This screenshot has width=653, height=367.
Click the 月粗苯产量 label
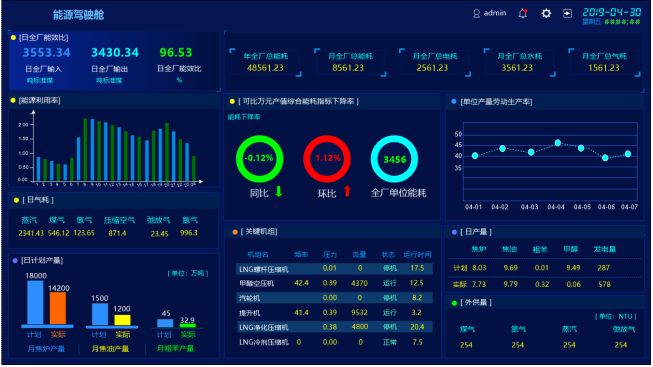(x=175, y=348)
